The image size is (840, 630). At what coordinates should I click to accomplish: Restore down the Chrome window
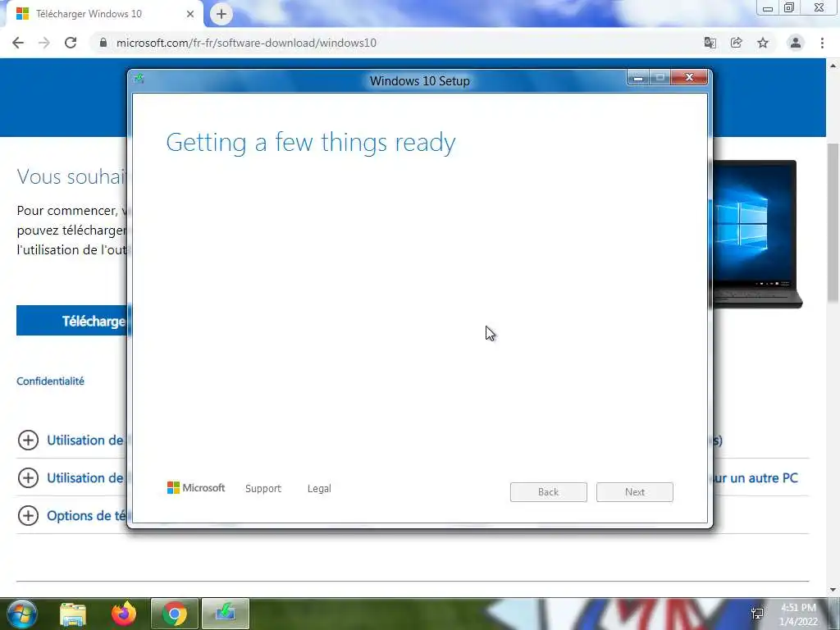click(x=789, y=8)
